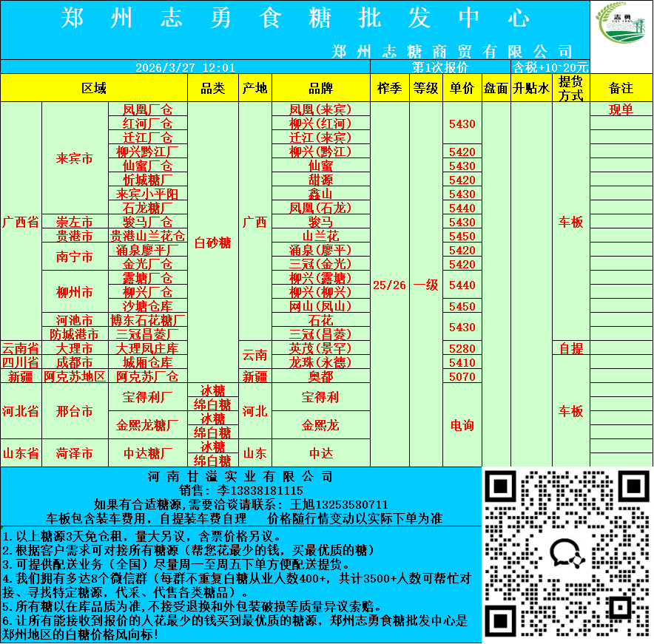Click the 南宁市 city cell

tap(75, 257)
